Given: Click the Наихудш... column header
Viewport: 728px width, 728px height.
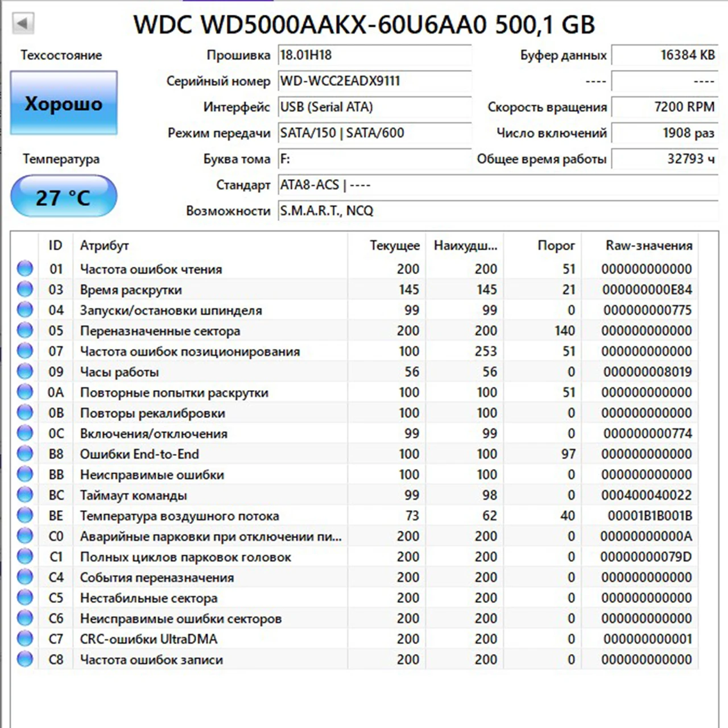Looking at the screenshot, I should tap(465, 245).
